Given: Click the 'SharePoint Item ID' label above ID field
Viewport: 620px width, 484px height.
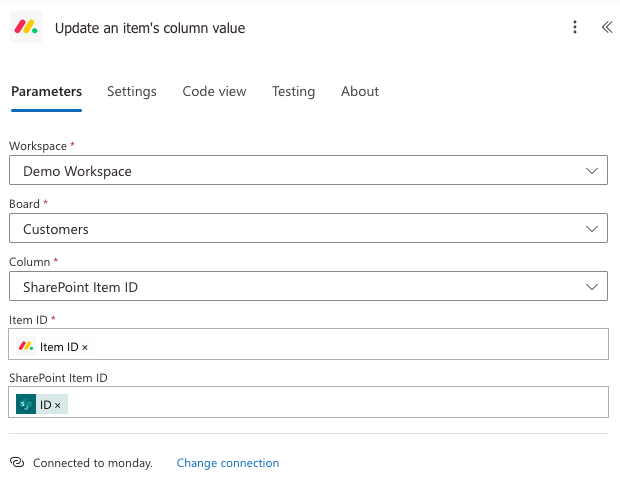Looking at the screenshot, I should (x=58, y=378).
